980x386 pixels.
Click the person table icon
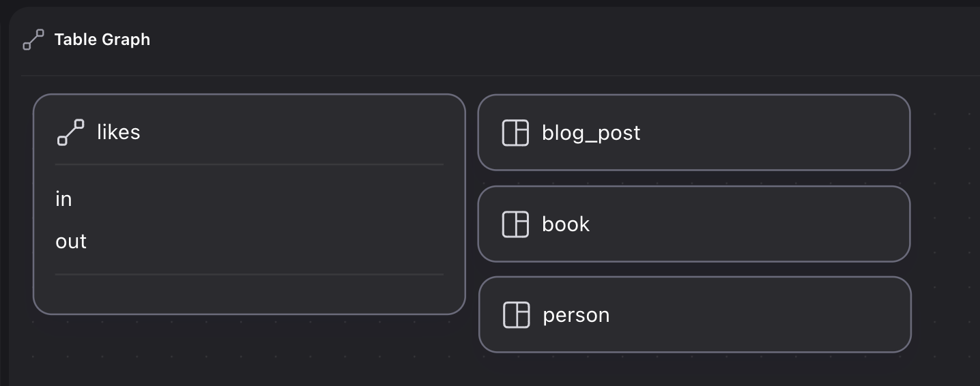tap(516, 314)
